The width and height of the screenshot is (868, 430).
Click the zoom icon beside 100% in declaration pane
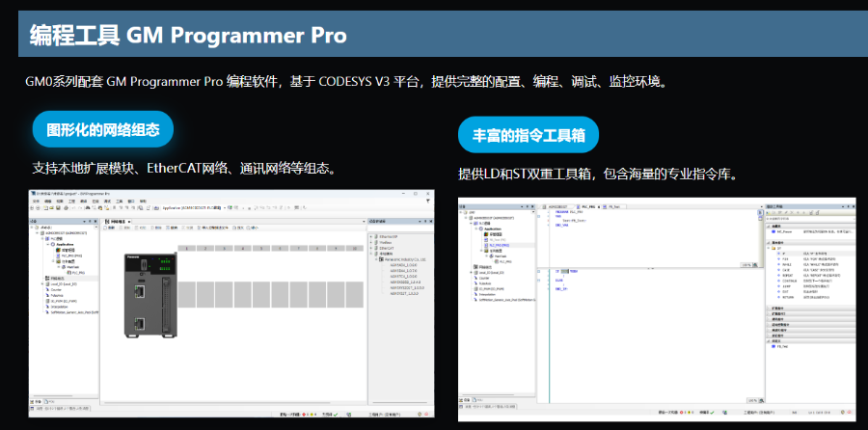[x=755, y=262]
